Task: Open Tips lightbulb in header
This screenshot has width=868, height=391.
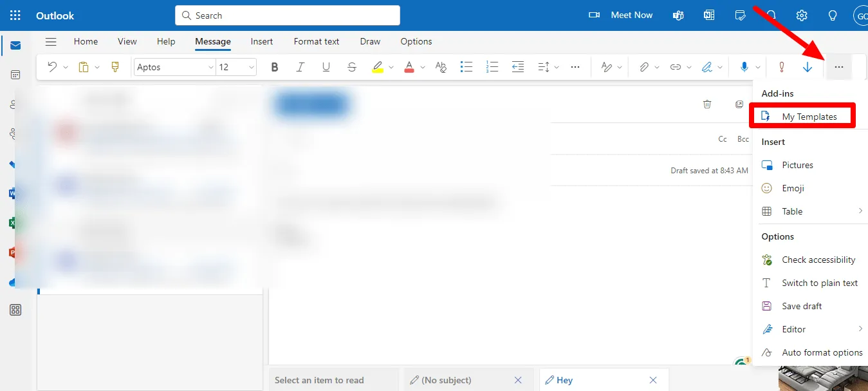Action: pos(833,15)
